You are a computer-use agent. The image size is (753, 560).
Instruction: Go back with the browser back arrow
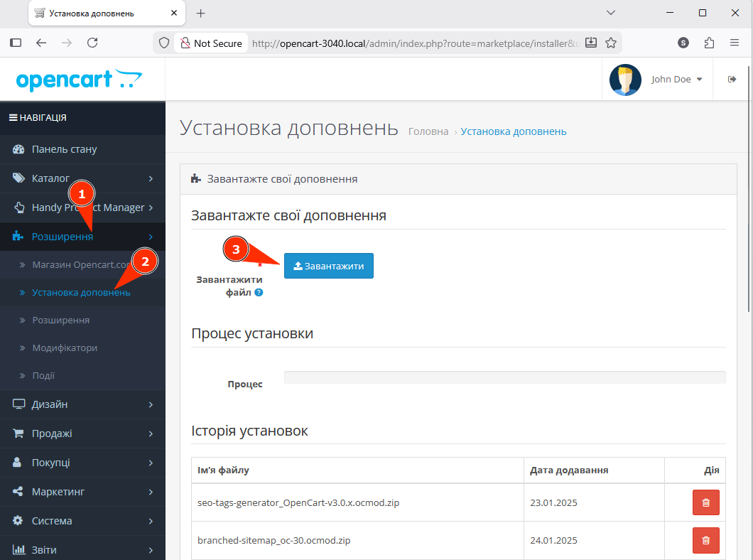tap(41, 43)
